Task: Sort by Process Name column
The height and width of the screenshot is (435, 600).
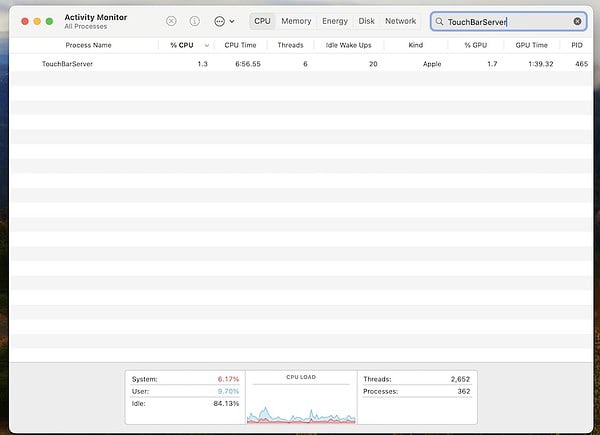Action: 88,45
